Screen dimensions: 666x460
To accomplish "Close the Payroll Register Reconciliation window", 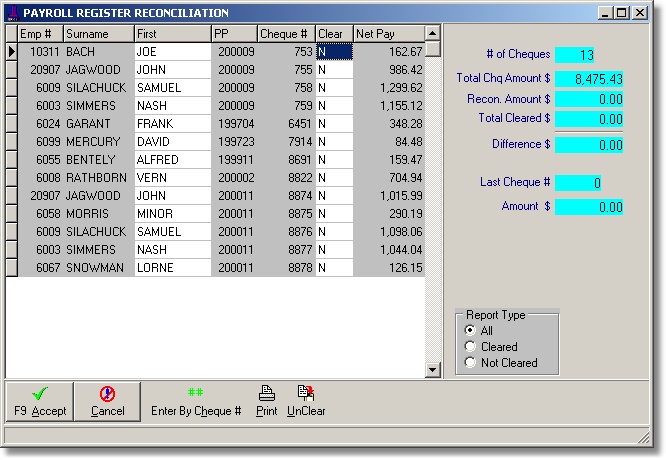I will tap(640, 13).
